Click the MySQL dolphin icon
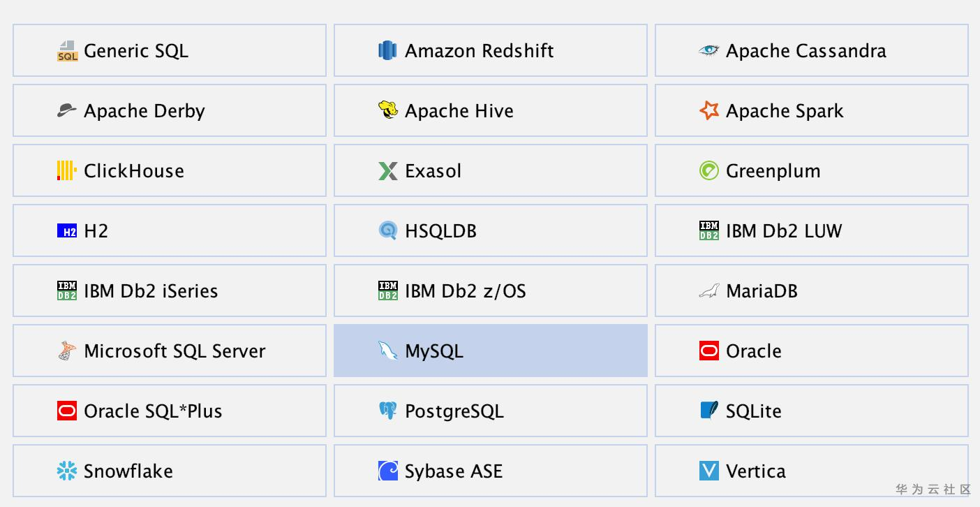Screen dimensions: 980x507 (387, 351)
